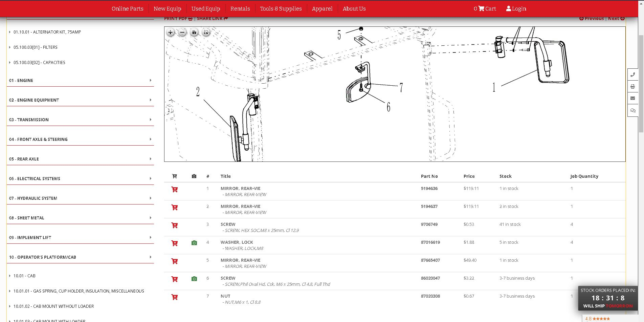Open New Equip menu
Image resolution: width=644 pixels, height=322 pixels.
pyautogui.click(x=167, y=9)
